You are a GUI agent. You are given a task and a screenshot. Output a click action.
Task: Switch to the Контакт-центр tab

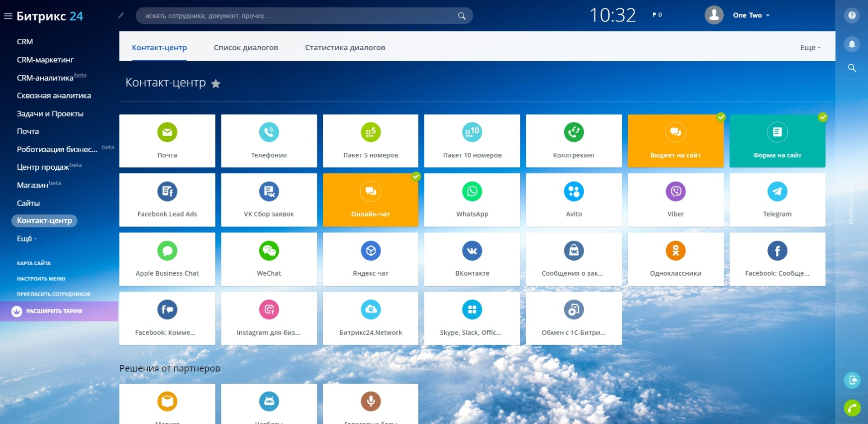click(159, 48)
